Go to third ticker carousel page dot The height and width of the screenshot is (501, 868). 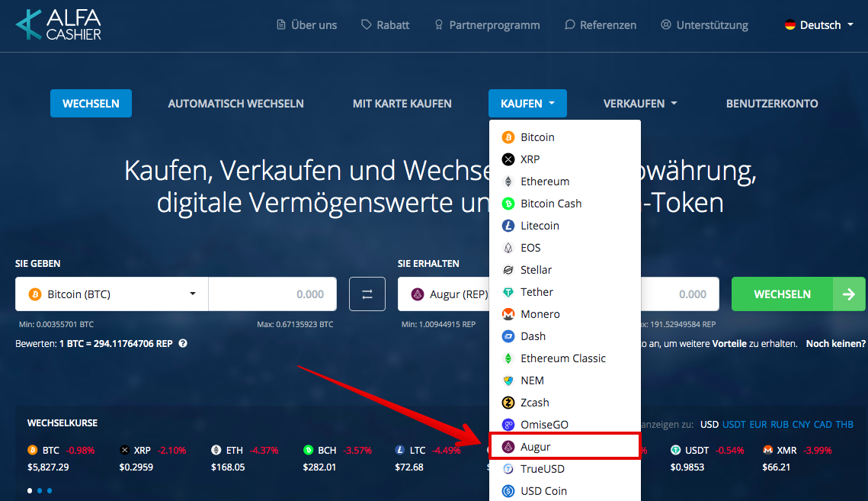pyautogui.click(x=50, y=490)
